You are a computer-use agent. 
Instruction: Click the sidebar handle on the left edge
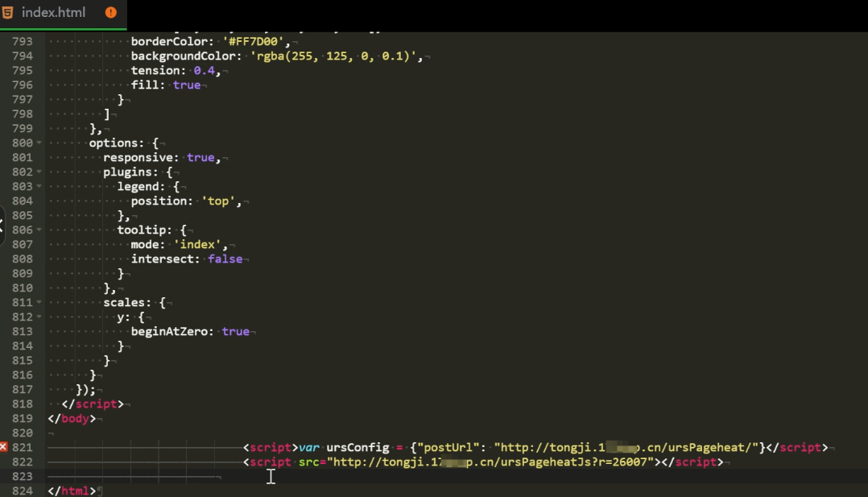tap(2, 227)
